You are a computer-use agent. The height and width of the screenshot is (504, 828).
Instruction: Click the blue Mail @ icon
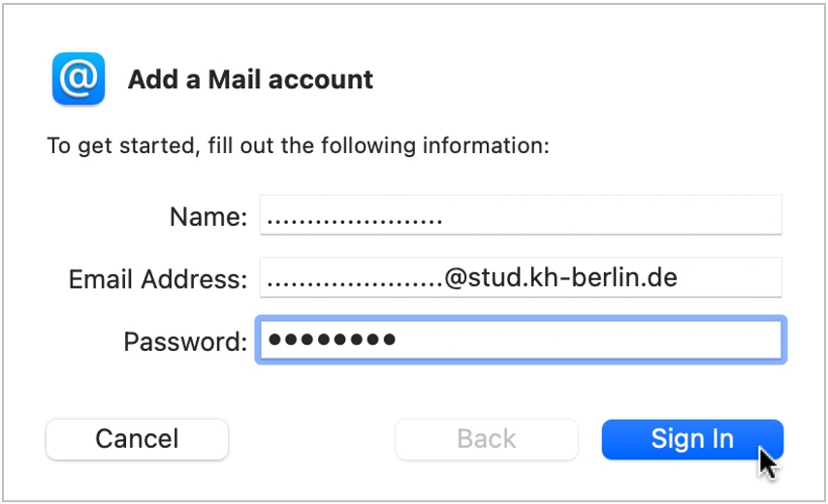pyautogui.click(x=79, y=79)
